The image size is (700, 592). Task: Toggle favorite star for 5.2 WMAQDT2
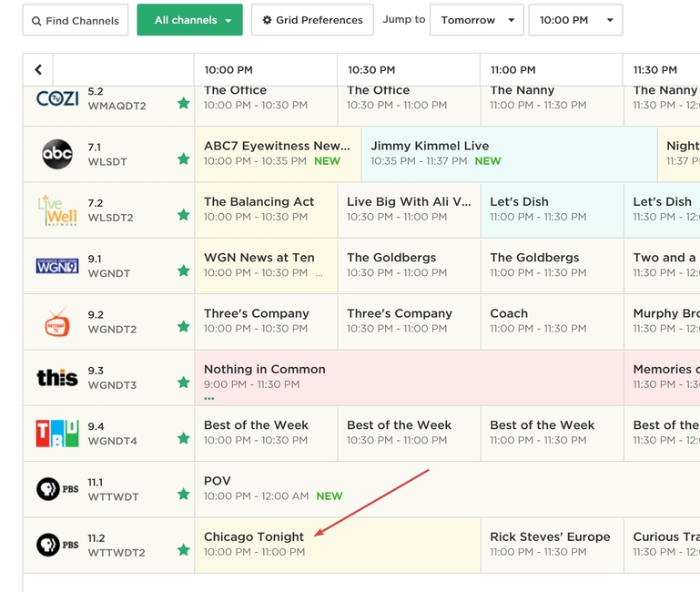184,103
